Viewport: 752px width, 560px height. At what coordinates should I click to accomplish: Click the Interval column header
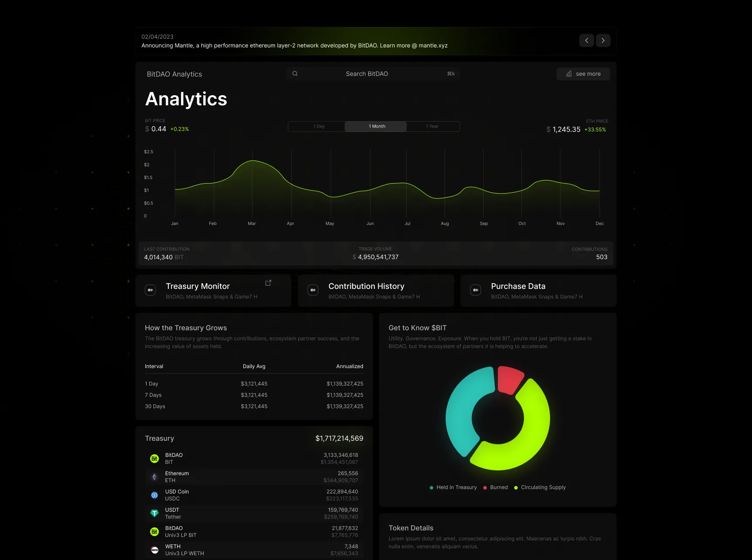(x=154, y=366)
